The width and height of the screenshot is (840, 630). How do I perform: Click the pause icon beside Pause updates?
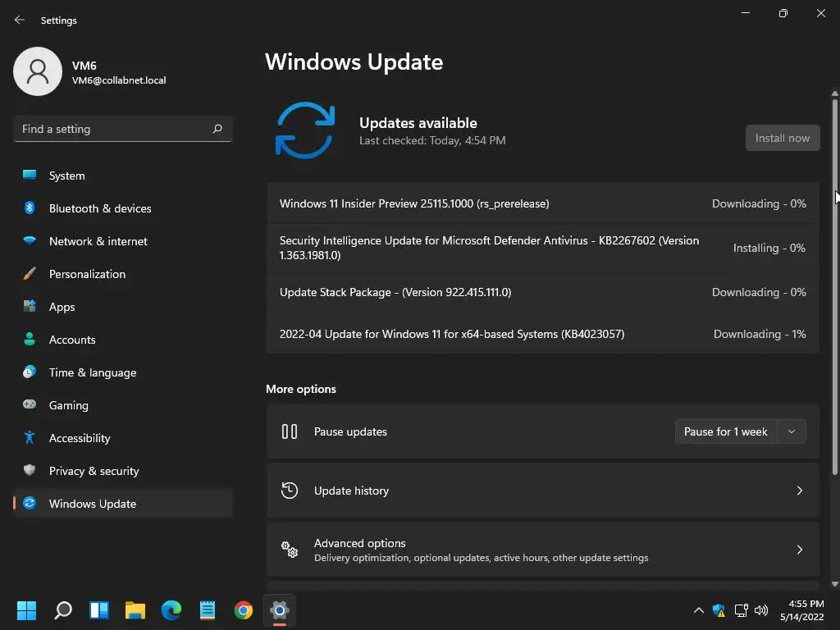(290, 431)
